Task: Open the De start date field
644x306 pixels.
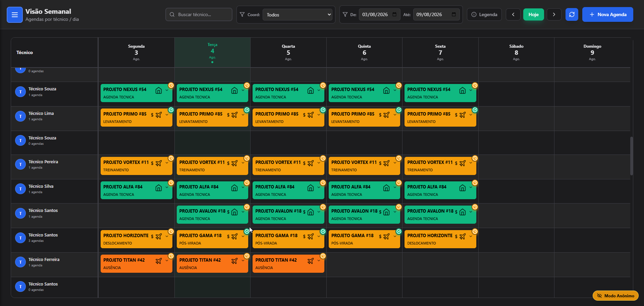Action: [x=379, y=14]
